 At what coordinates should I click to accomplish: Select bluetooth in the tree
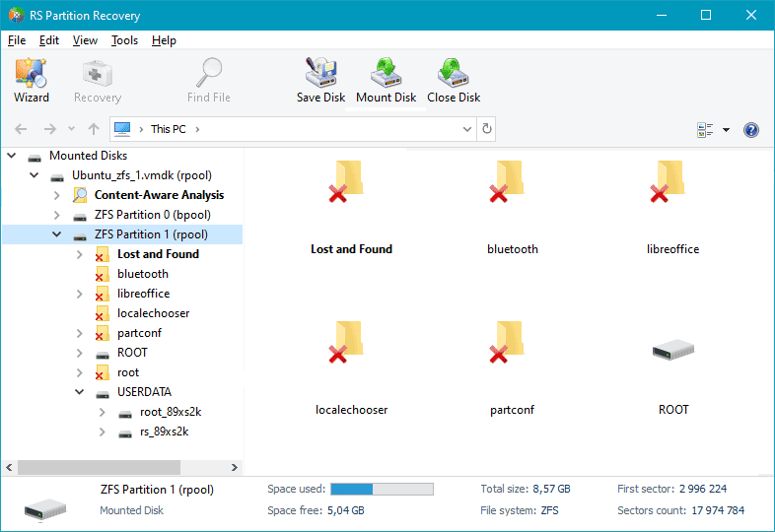coord(143,274)
